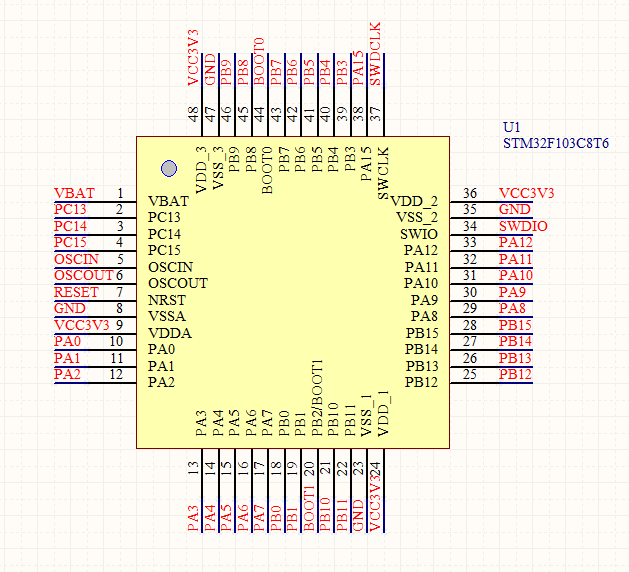629x572 pixels.
Task: Click the VSS_3 pin name
Action: [x=218, y=168]
